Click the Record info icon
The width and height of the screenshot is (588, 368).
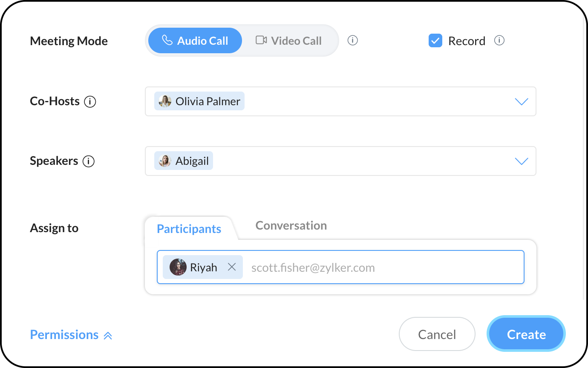pos(499,40)
